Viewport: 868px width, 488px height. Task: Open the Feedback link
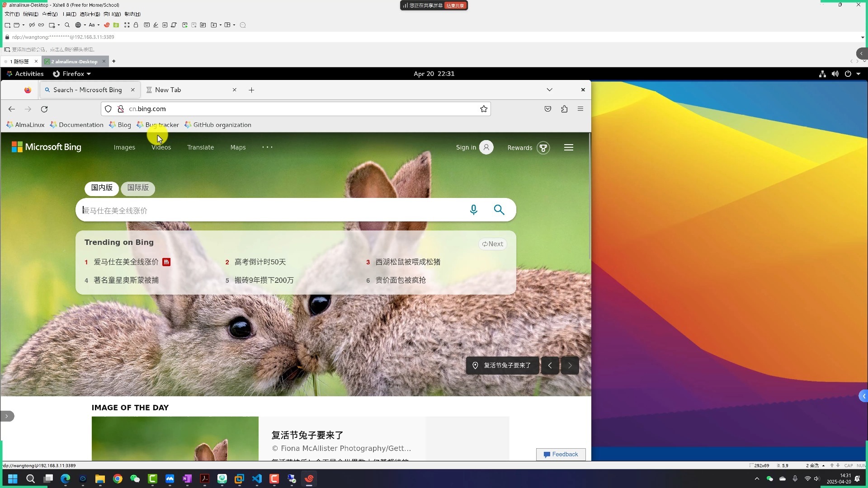[x=561, y=455]
